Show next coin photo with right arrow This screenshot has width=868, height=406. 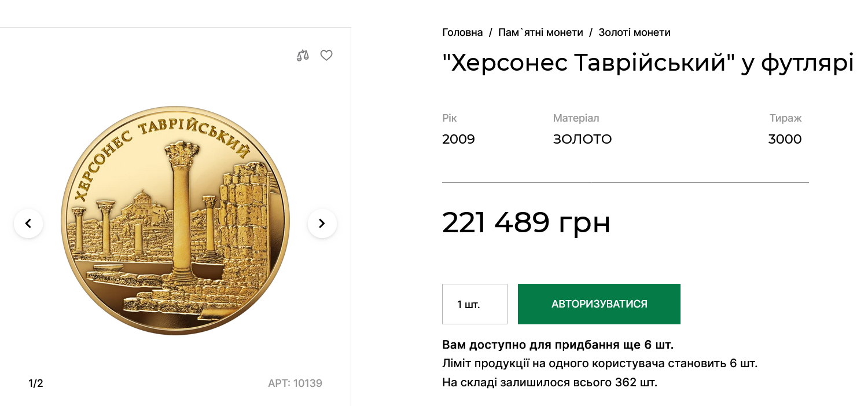[322, 224]
